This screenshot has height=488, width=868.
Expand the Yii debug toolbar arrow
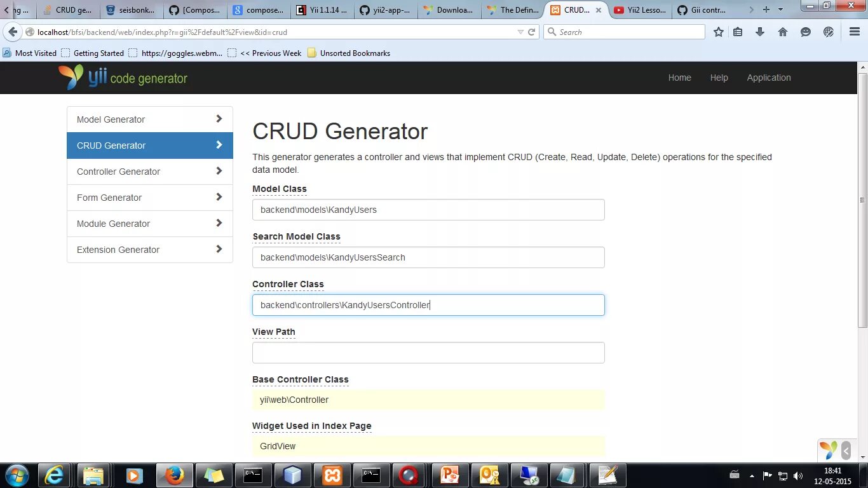846,451
